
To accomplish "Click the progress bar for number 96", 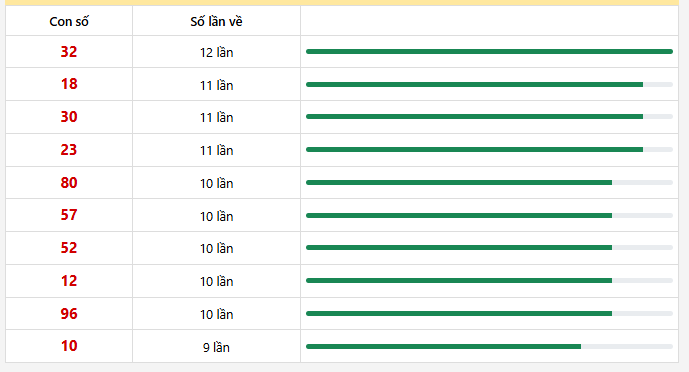I will (x=489, y=314).
